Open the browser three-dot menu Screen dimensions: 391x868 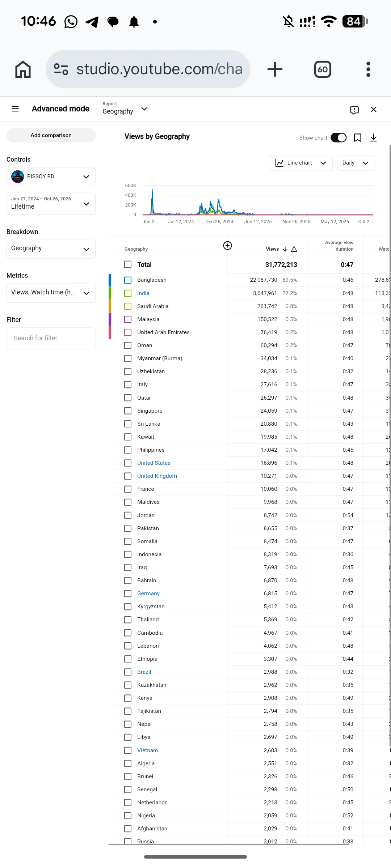coord(368,69)
